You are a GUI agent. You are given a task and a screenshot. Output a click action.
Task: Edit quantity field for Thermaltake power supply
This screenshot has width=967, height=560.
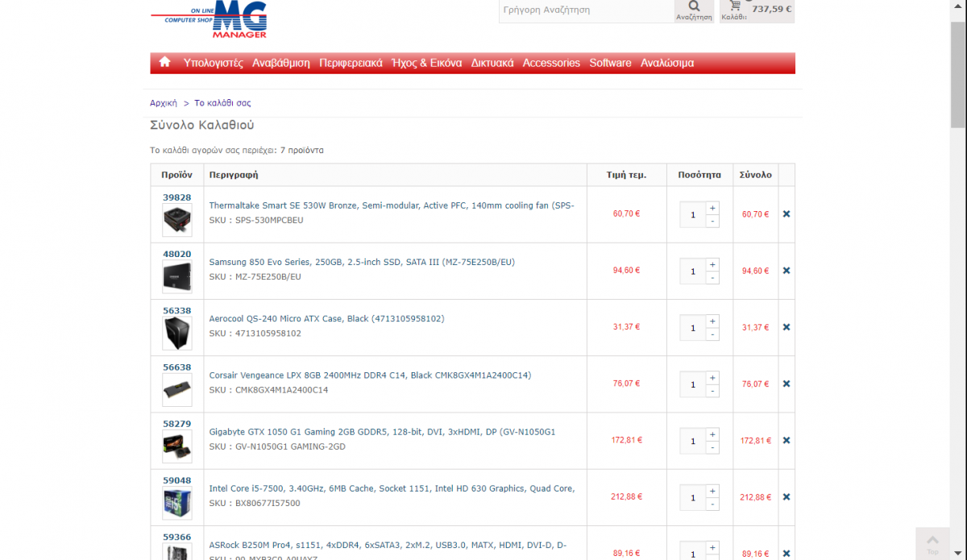point(693,214)
